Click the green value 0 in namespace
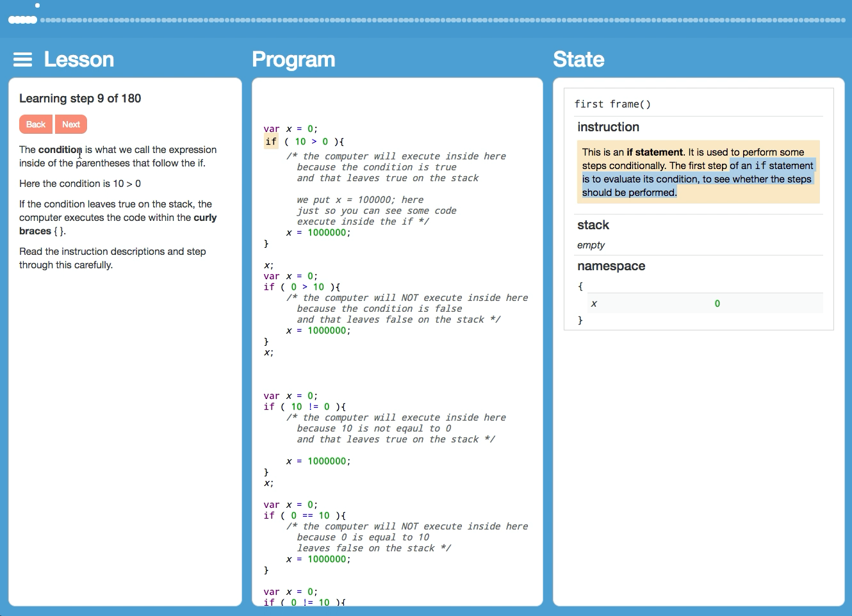Screen dimensions: 852x616 (717, 304)
